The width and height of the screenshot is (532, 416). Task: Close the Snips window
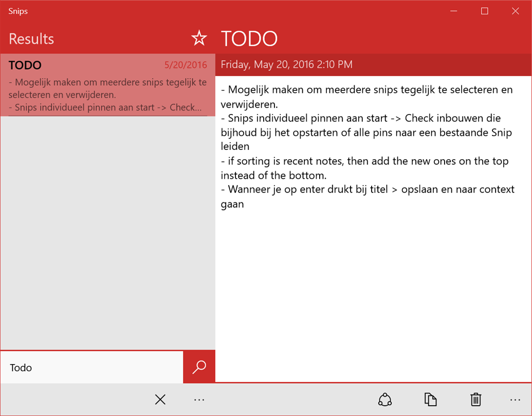click(516, 11)
